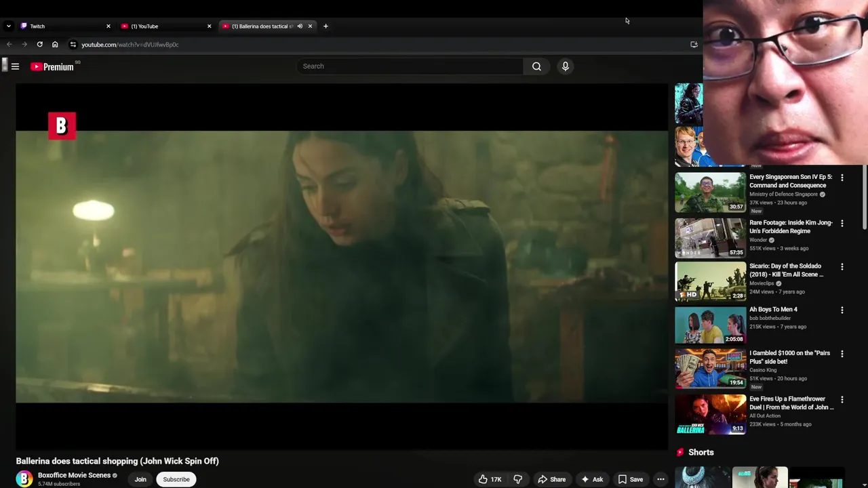View site information icon in address bar
This screenshot has width=868, height=488.
[x=73, y=45]
